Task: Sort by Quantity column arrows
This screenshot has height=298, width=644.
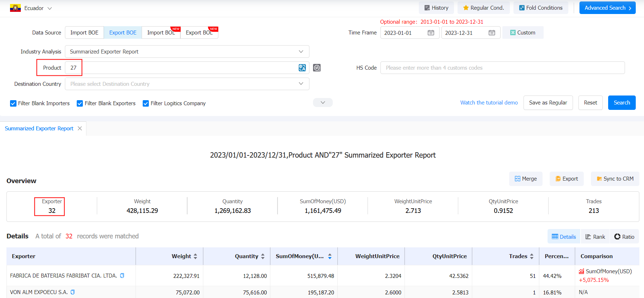Action: pos(263,256)
